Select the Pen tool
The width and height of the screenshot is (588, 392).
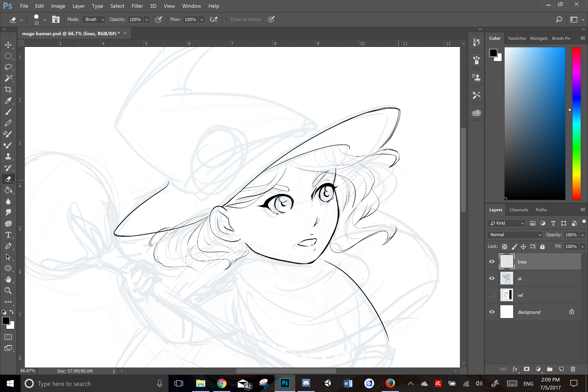tap(8, 246)
